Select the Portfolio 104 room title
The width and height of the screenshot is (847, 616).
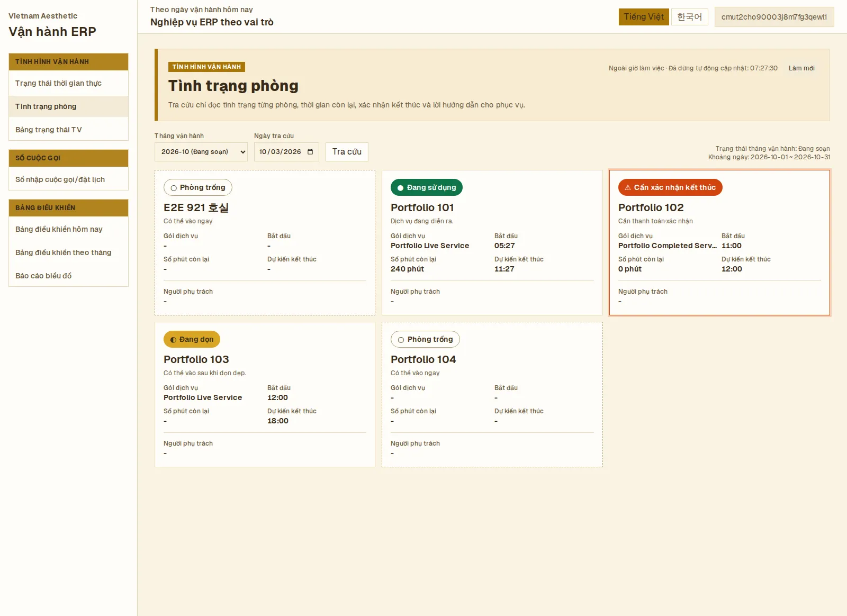424,360
